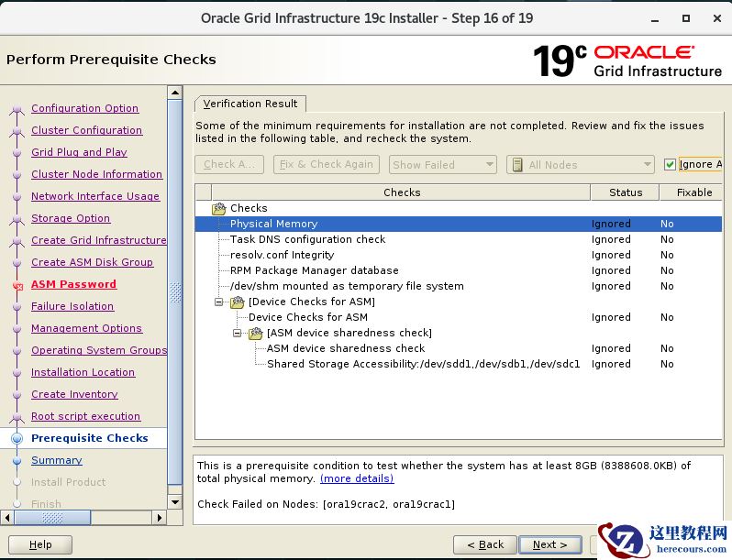This screenshot has height=560, width=732.
Task: Click the sidebar scroll up arrow
Action: (x=175, y=92)
